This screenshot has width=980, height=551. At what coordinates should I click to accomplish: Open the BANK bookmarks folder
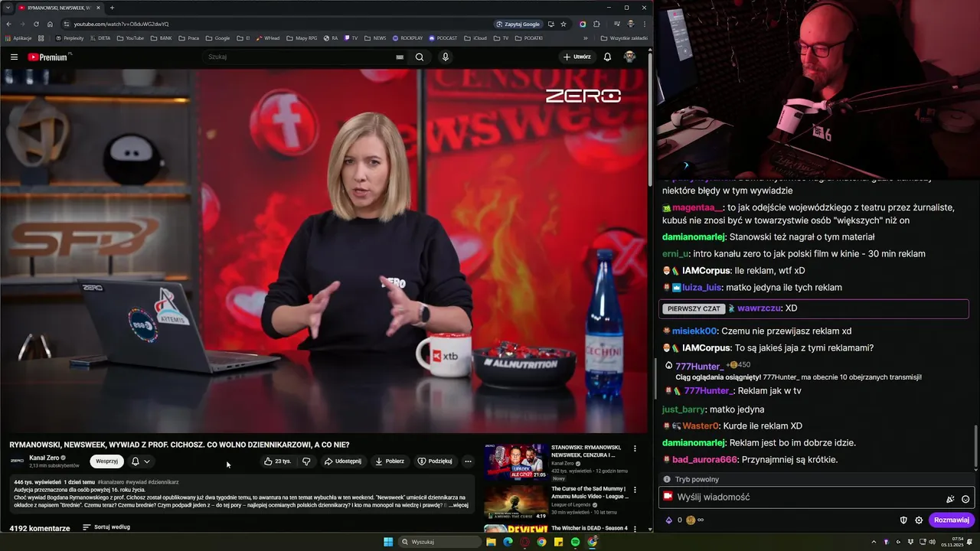point(161,37)
